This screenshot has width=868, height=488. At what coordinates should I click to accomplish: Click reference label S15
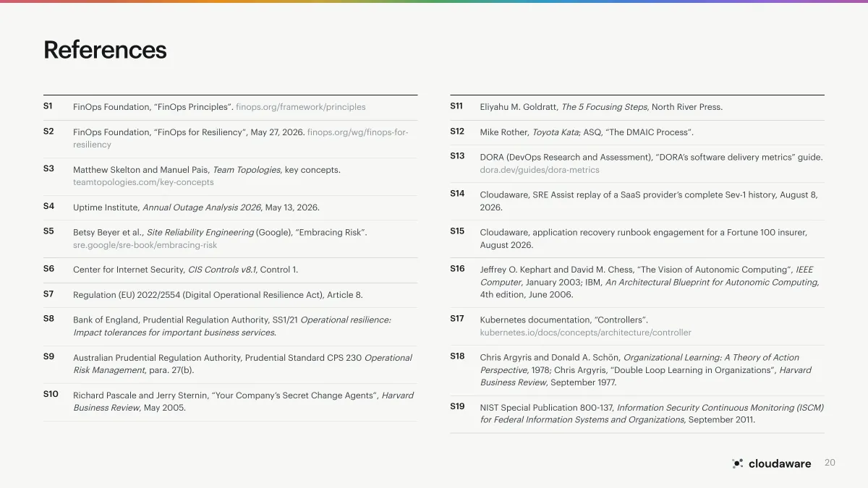pyautogui.click(x=457, y=231)
